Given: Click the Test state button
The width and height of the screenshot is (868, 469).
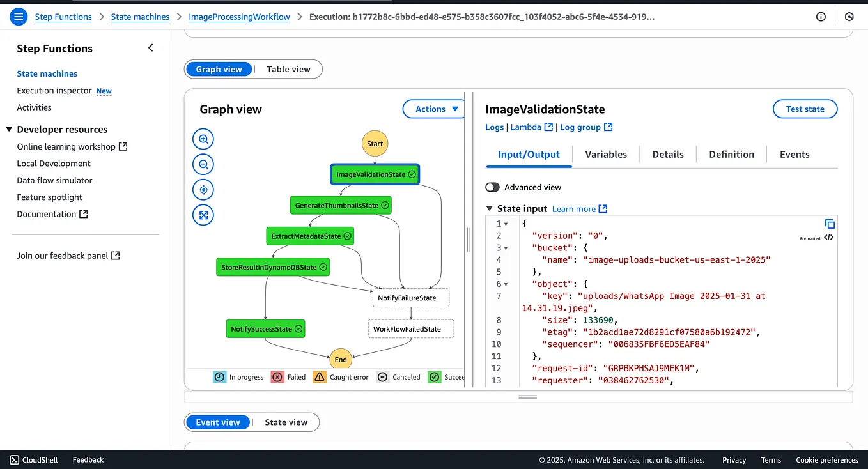Looking at the screenshot, I should [805, 109].
